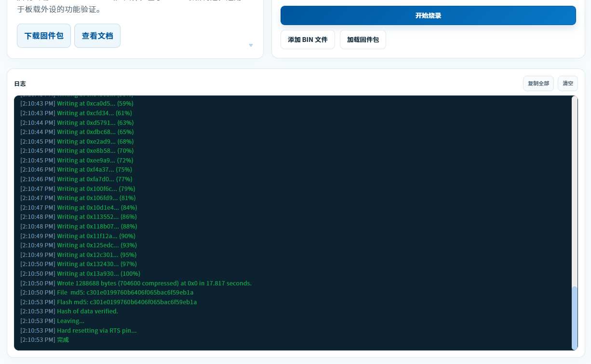Click log line 'Writing at 0xee9a9... (72%)'
This screenshot has height=364, width=591.
click(77, 161)
